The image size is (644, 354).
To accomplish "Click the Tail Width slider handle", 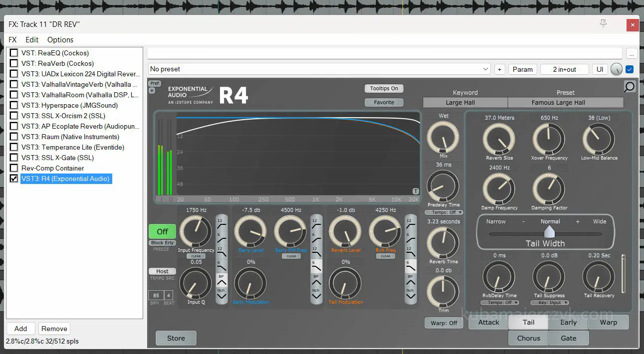I will click(x=549, y=232).
